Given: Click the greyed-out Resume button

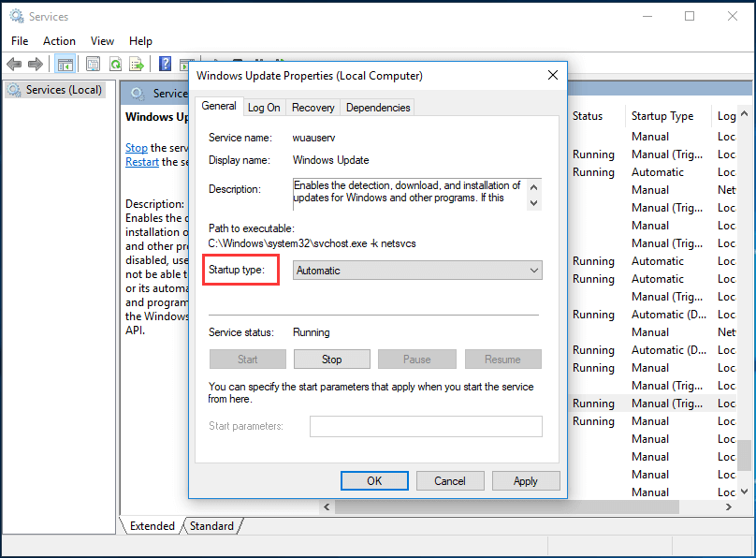Looking at the screenshot, I should 502,360.
